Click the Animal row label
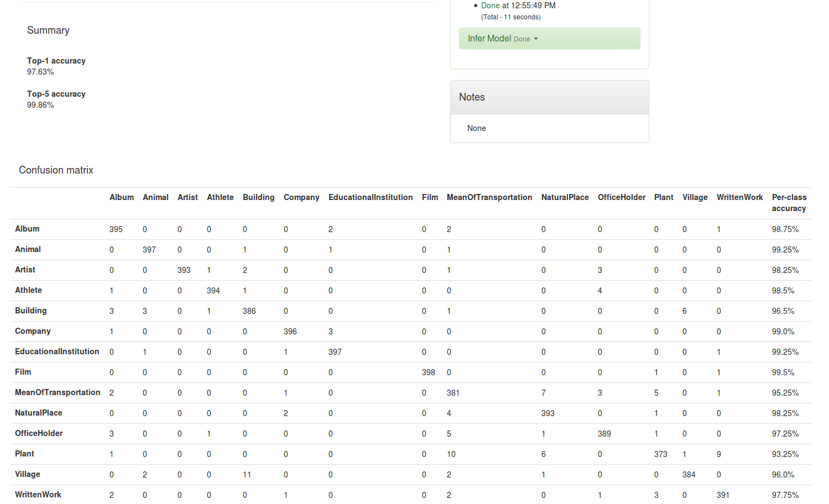Viewport: 829px width, 504px height. (x=28, y=249)
